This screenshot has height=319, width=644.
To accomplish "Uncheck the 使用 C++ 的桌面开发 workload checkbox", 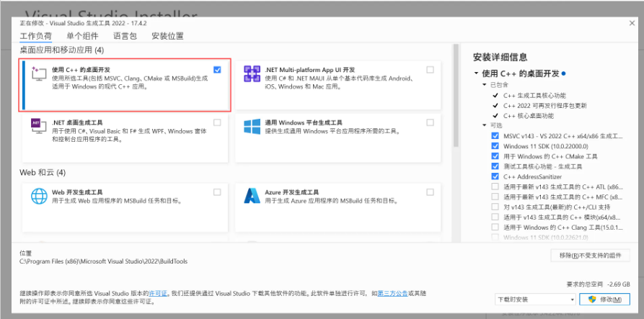I will click(x=217, y=70).
